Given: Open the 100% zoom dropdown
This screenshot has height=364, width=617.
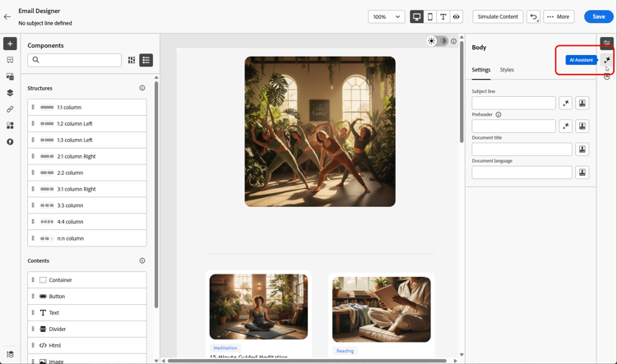Looking at the screenshot, I should coord(387,17).
